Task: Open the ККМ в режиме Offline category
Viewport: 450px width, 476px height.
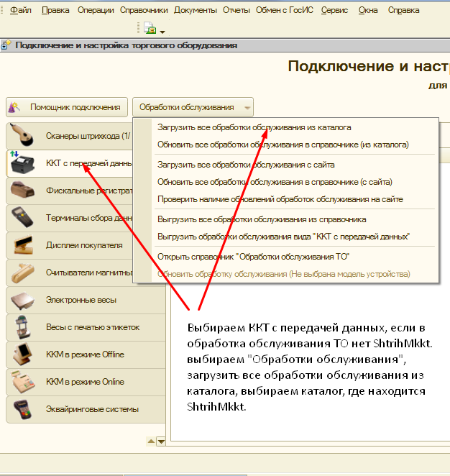Action: (x=84, y=354)
